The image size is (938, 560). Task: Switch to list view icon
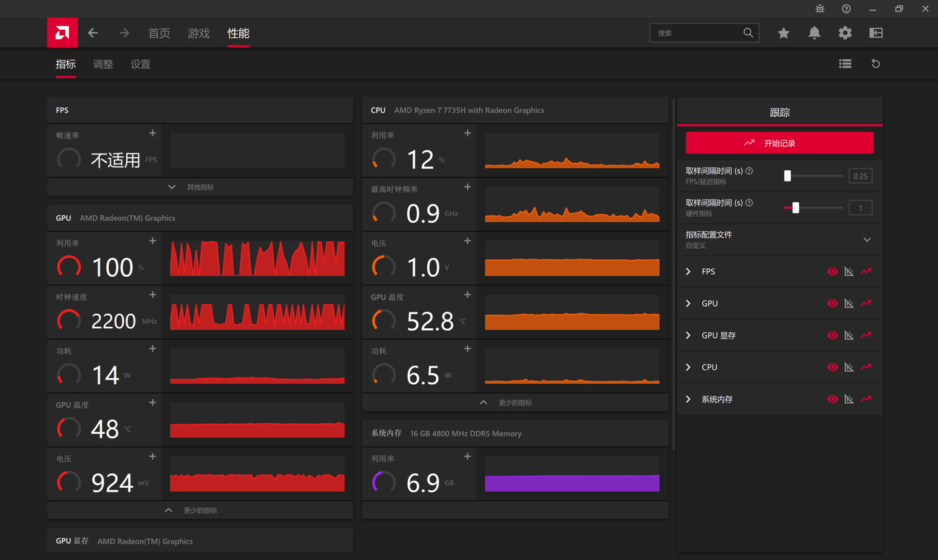point(846,64)
